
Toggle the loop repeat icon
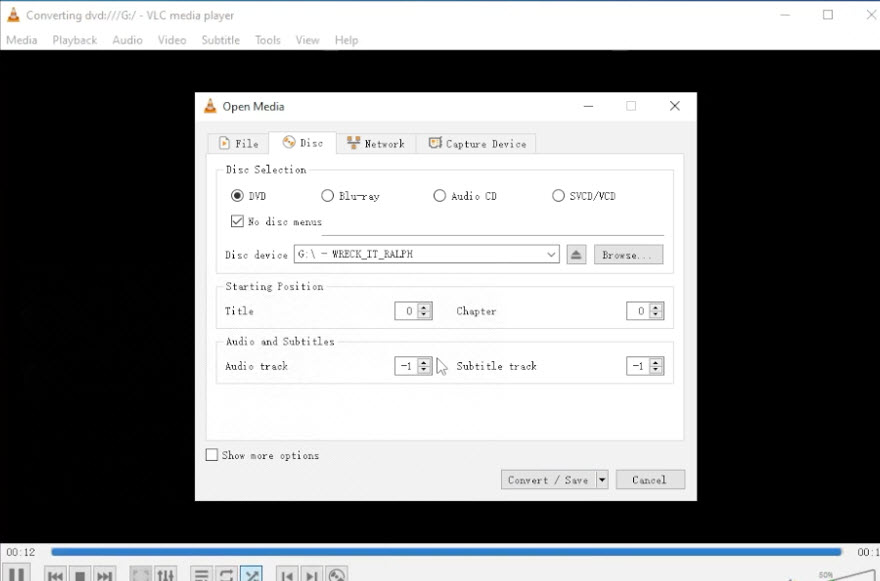[226, 575]
